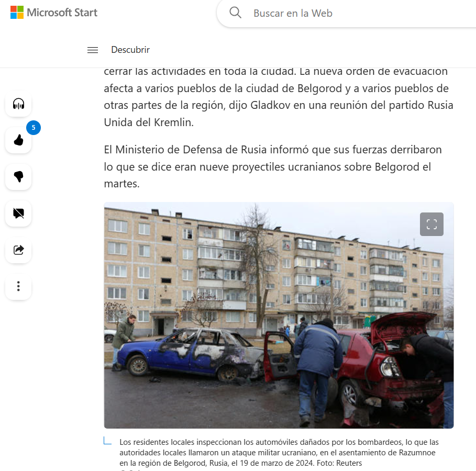
Task: Click the damaged cars news photo
Action: [279, 316]
